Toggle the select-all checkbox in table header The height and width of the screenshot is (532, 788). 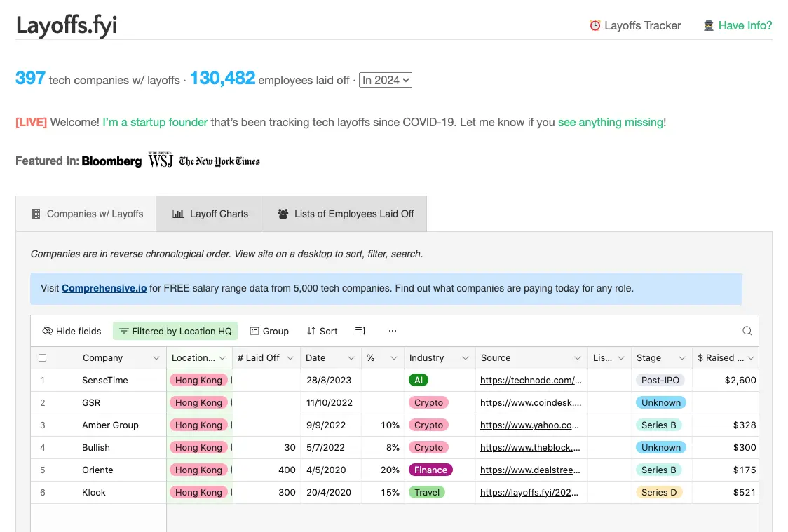[x=42, y=357]
